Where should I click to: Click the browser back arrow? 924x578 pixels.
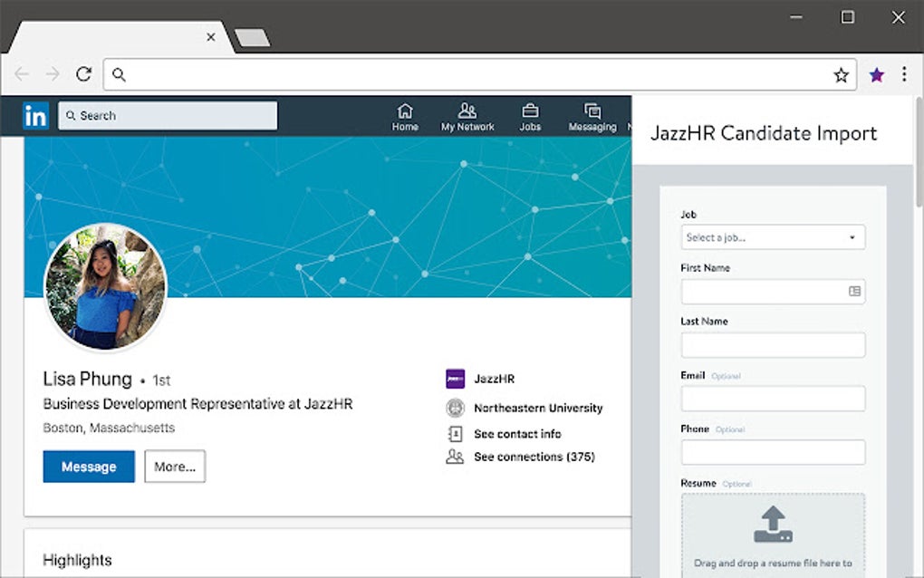point(22,74)
